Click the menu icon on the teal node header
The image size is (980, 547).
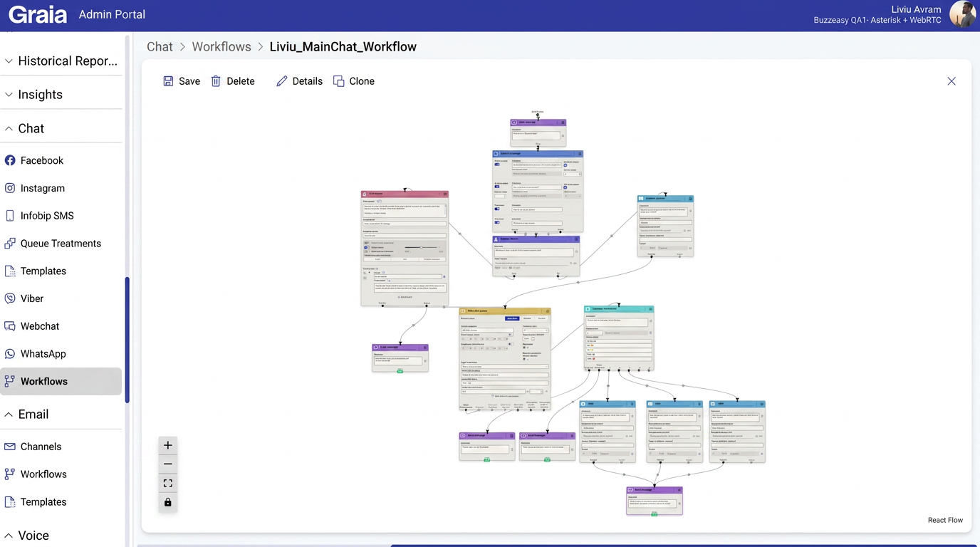tap(650, 309)
